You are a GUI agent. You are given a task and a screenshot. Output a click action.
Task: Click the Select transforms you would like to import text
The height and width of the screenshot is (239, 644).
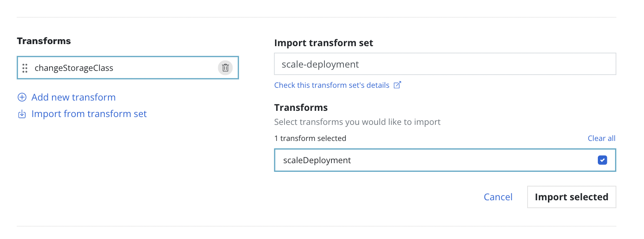click(x=357, y=122)
